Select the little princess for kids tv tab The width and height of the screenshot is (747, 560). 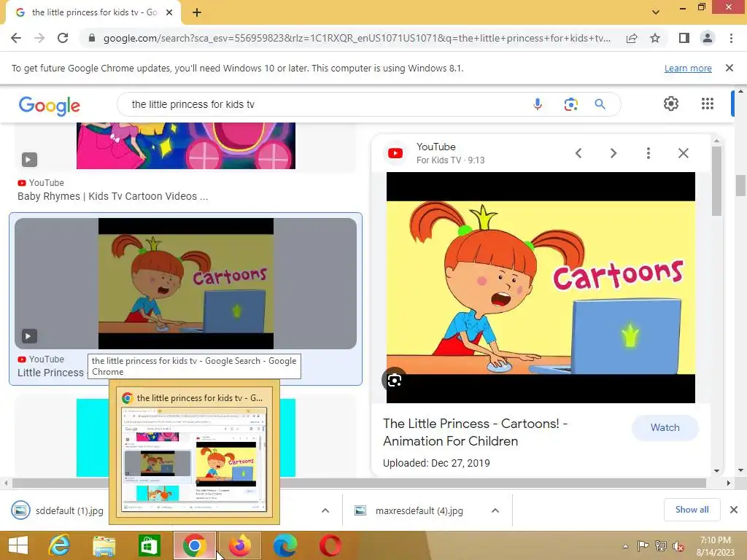(93, 13)
